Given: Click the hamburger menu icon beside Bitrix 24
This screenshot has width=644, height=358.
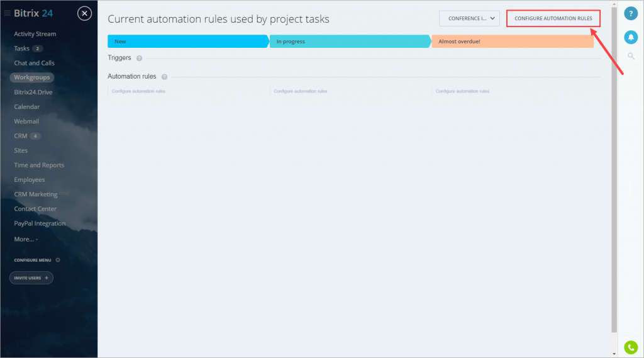Looking at the screenshot, I should 7,13.
